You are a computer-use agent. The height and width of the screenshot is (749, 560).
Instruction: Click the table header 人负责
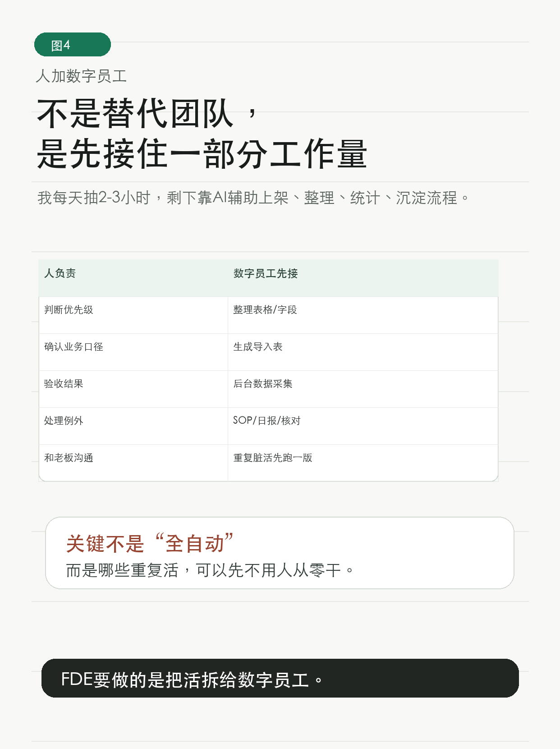click(x=133, y=278)
